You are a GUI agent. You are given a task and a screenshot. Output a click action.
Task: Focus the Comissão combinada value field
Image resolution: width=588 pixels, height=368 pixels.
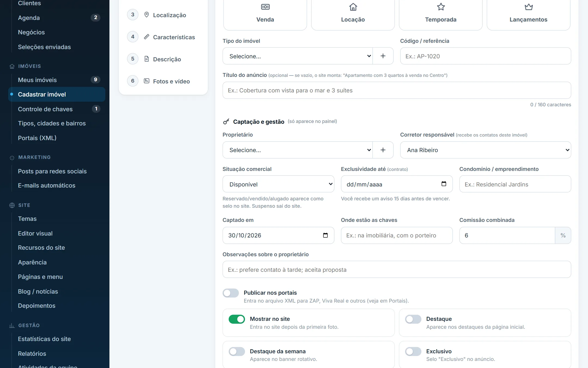(x=507, y=235)
